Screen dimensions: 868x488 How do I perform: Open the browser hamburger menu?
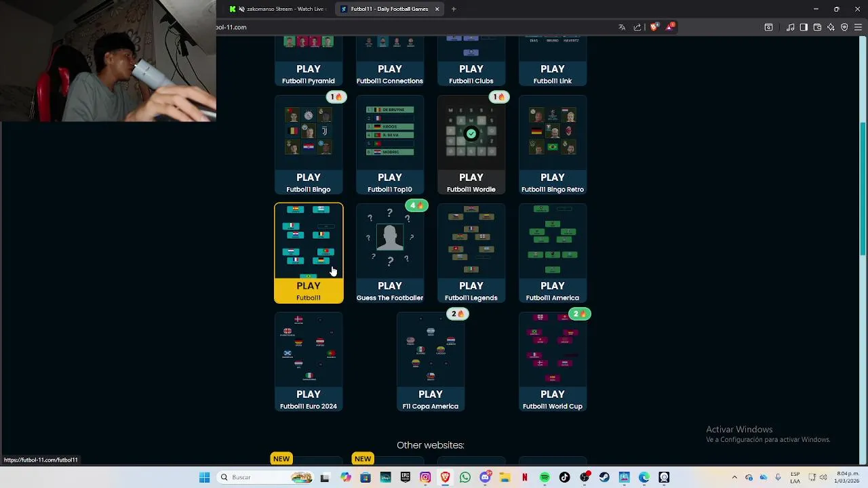(x=858, y=27)
